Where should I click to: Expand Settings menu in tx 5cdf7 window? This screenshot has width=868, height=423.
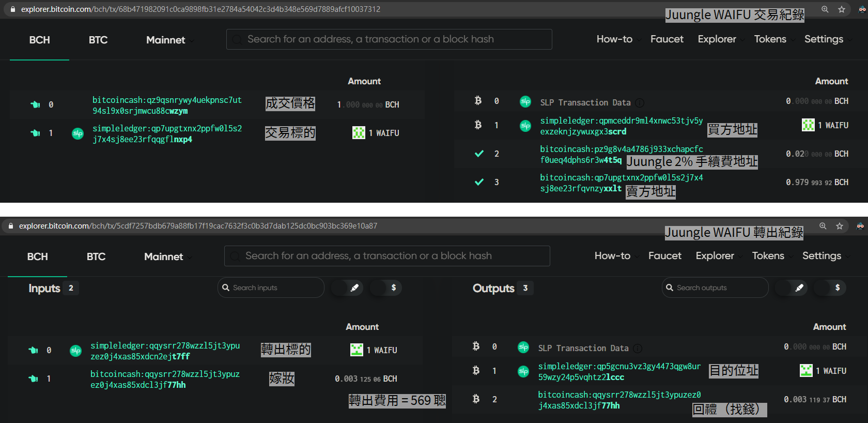(x=826, y=256)
